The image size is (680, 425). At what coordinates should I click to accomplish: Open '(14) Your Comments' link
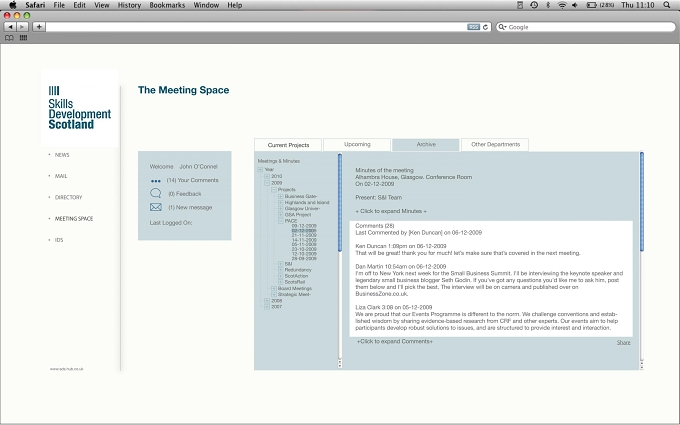point(193,180)
